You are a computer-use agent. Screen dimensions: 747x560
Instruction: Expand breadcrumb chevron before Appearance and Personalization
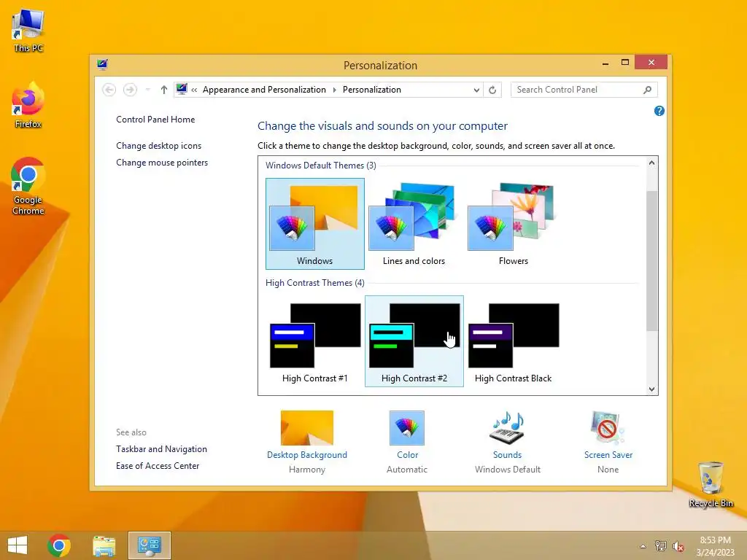(194, 90)
